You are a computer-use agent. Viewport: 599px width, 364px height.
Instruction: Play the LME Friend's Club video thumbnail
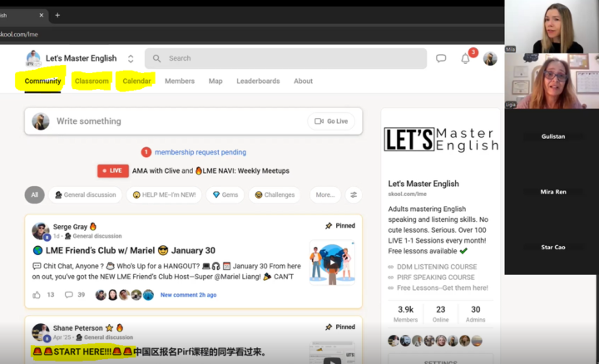(332, 263)
